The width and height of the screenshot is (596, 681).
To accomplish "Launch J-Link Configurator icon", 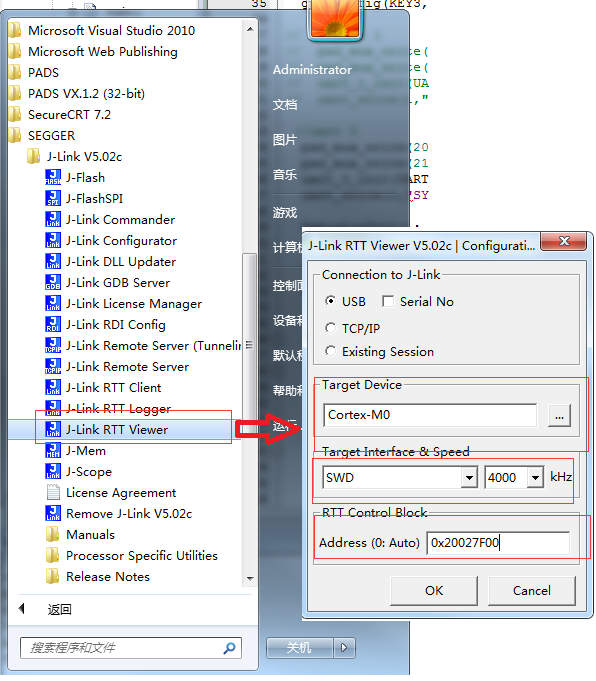I will pyautogui.click(x=53, y=241).
